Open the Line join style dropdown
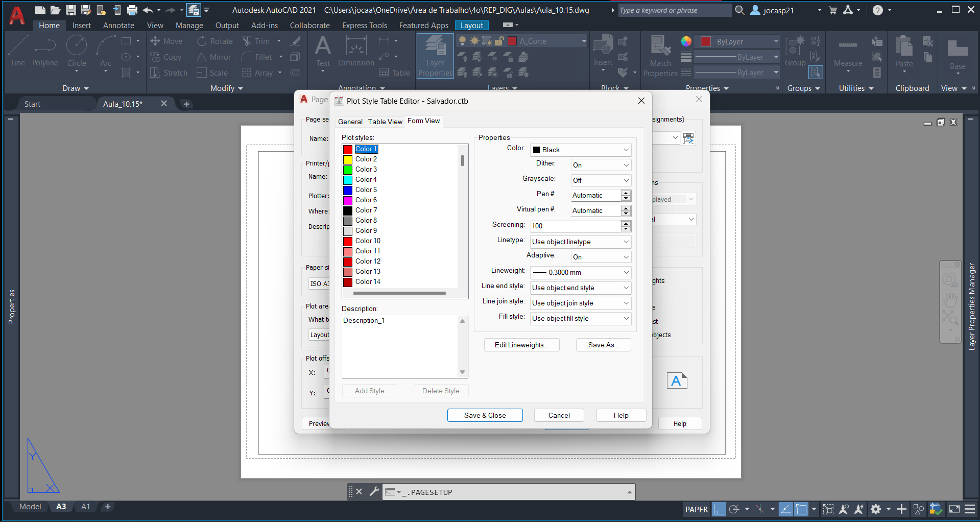The width and height of the screenshot is (980, 522). point(581,303)
